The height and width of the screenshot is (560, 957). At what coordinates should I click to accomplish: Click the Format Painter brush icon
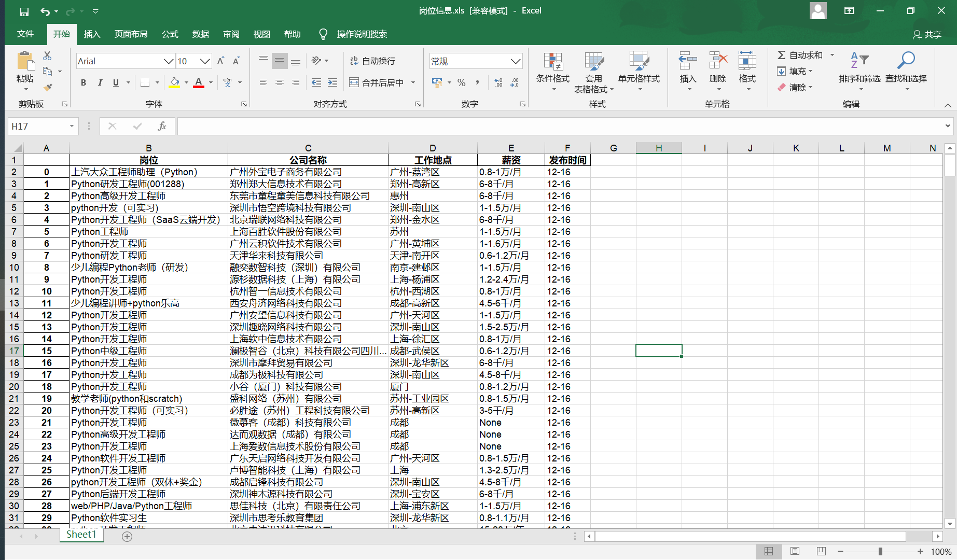[x=48, y=87]
